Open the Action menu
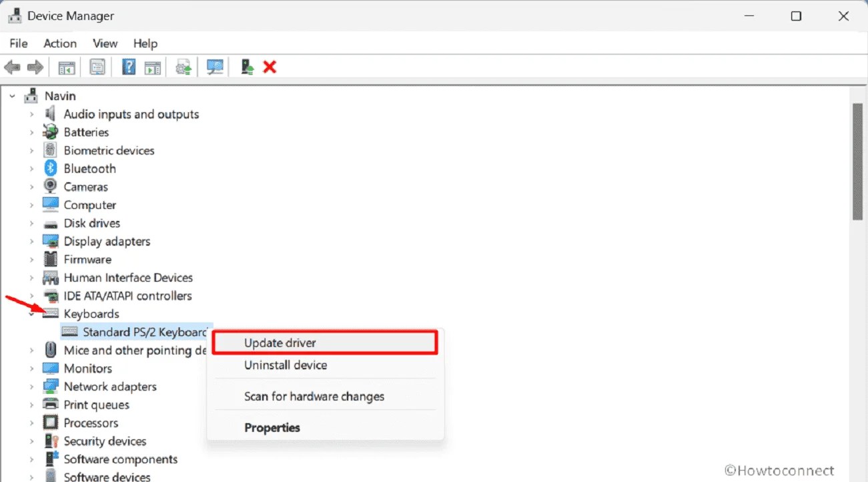 pyautogui.click(x=60, y=43)
